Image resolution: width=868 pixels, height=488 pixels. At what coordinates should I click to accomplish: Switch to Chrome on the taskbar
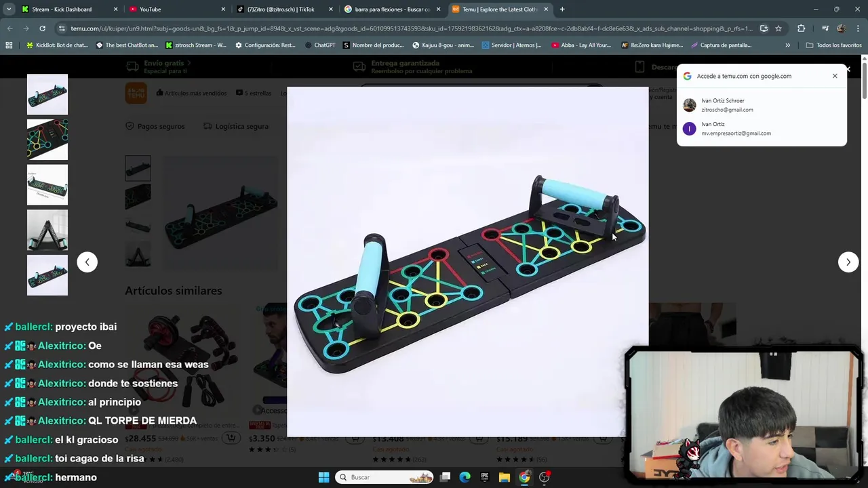[x=524, y=477]
